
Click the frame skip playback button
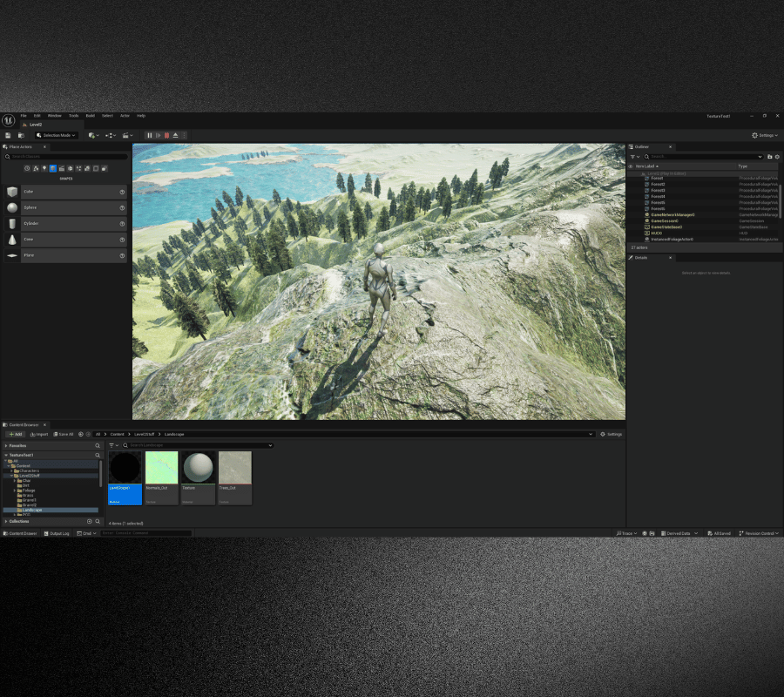tap(158, 135)
